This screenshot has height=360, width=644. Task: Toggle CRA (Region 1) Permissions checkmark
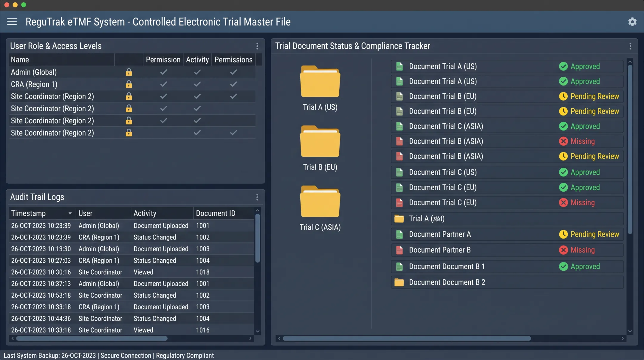pos(233,84)
